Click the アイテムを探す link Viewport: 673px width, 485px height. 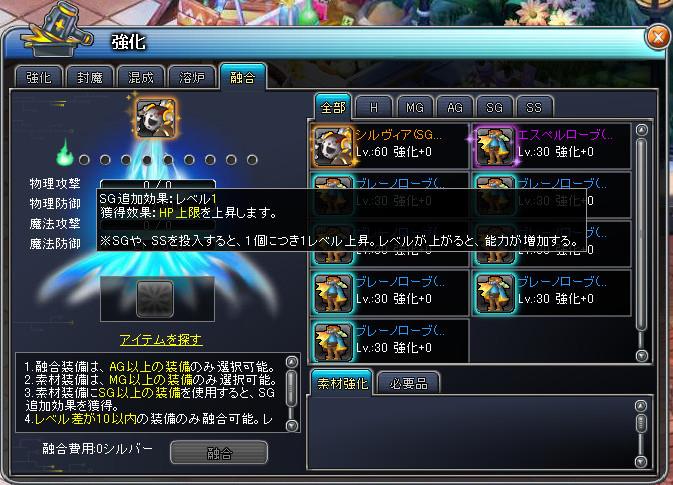pos(161,340)
